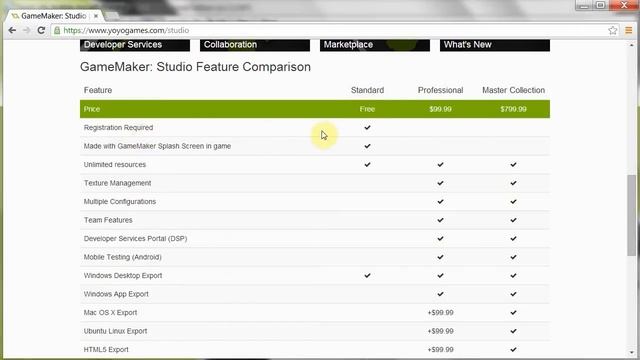Screen dimensions: 640x360
Task: Click Standard checkmark for Registration Required
Action: pyautogui.click(x=367, y=127)
